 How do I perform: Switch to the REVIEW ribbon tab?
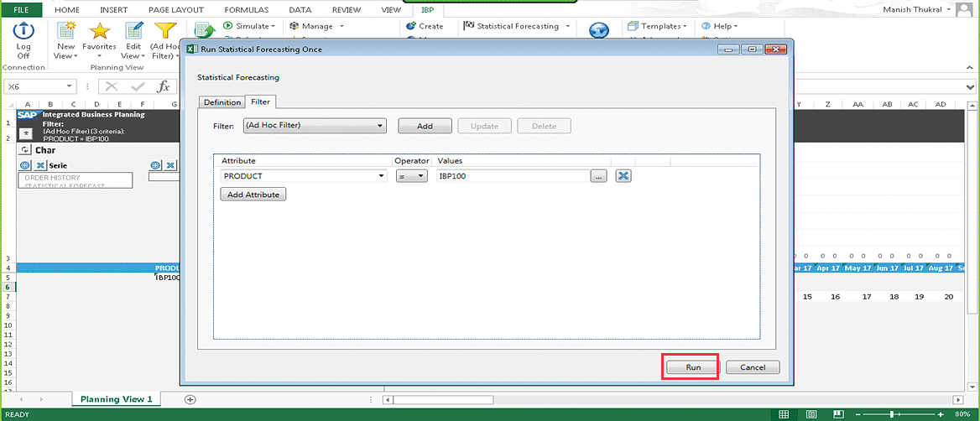point(347,10)
